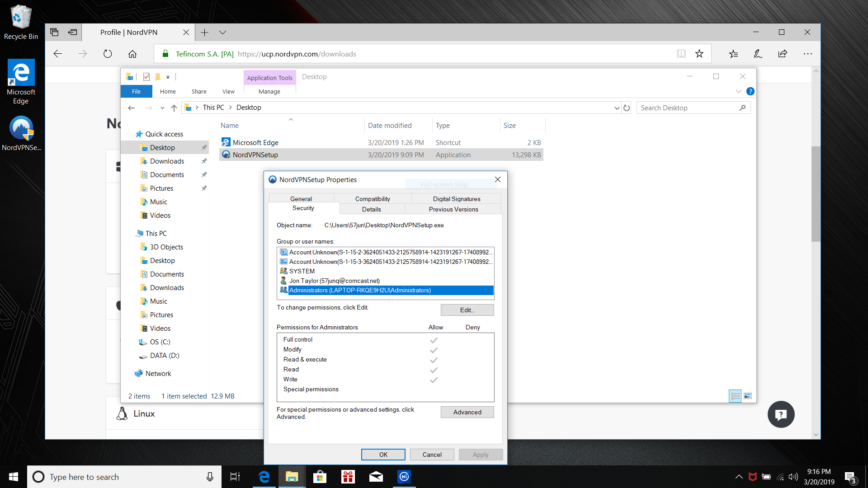The width and height of the screenshot is (868, 488).
Task: Open new Edge tab plus button
Action: (x=205, y=33)
